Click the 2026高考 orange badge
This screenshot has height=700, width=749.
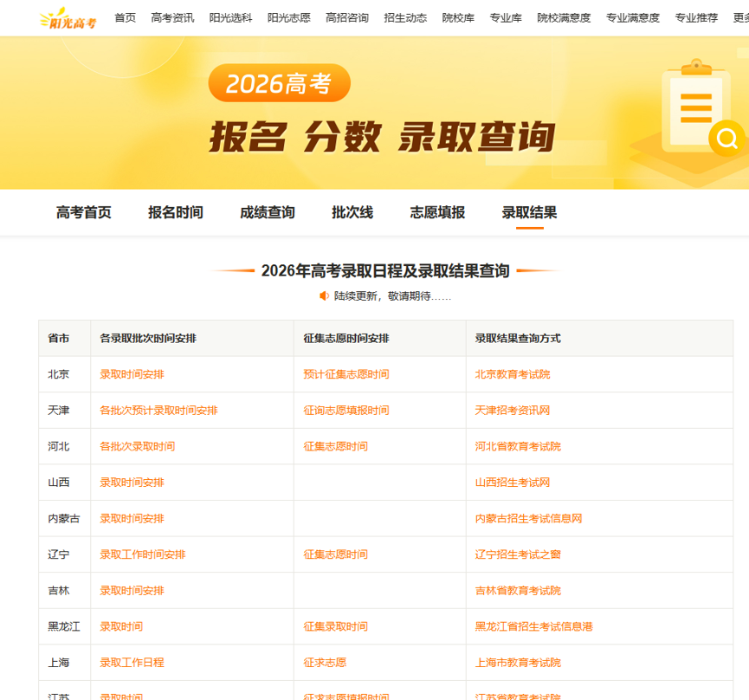tap(280, 83)
